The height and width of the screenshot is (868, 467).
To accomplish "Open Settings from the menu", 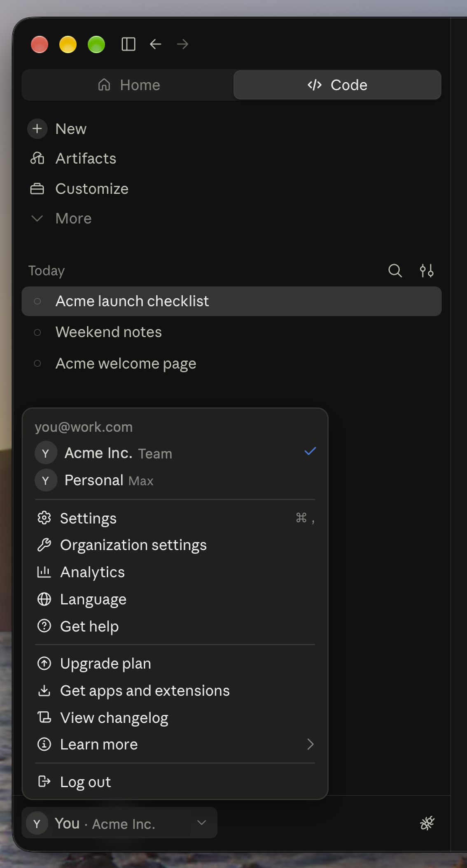I will tap(175, 518).
